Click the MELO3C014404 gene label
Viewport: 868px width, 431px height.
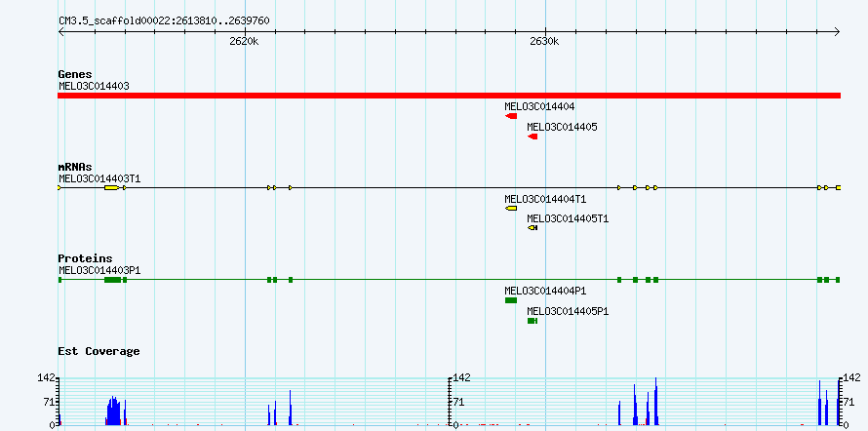click(539, 106)
